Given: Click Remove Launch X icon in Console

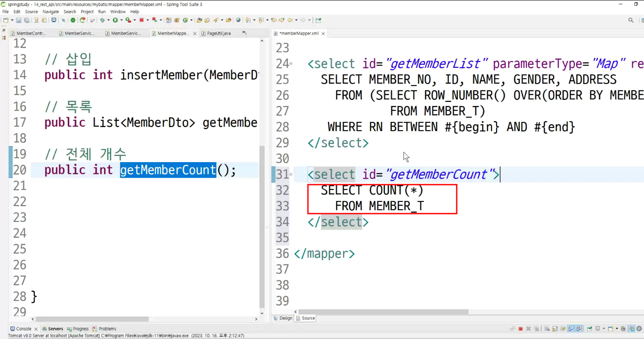Looking at the screenshot, I should (529, 329).
